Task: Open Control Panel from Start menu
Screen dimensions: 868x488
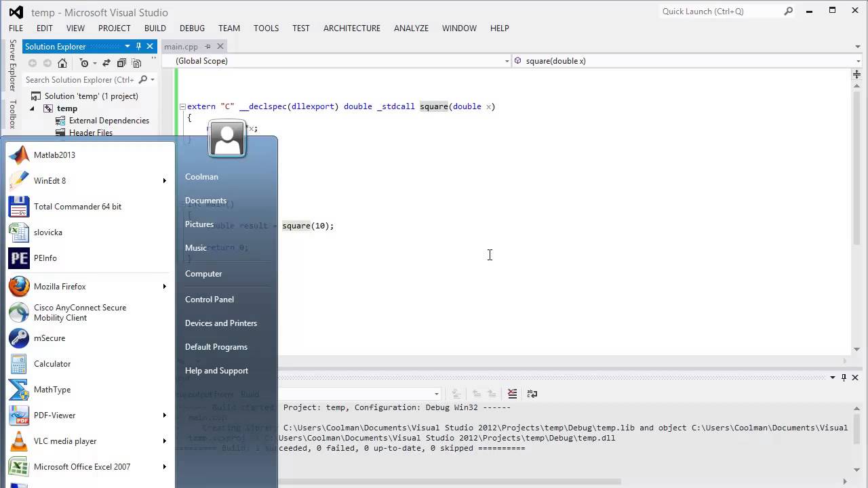Action: point(210,300)
